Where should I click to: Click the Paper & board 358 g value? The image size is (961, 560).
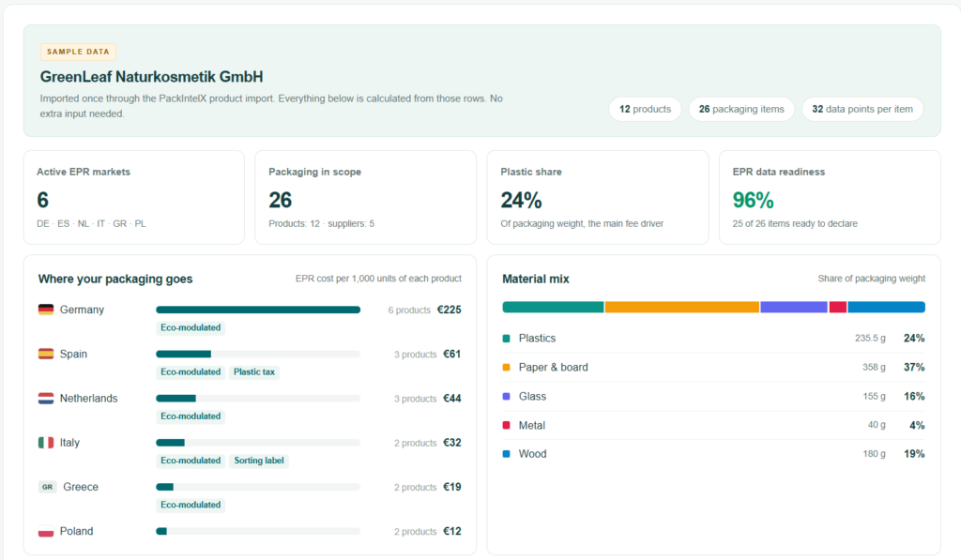point(874,367)
